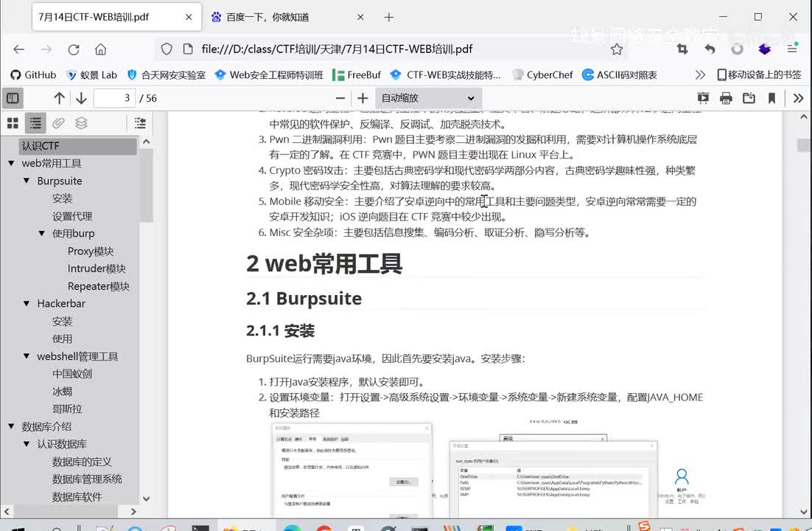This screenshot has width=812, height=531.
Task: Open the 哥斯拉 outline entry
Action: click(67, 409)
